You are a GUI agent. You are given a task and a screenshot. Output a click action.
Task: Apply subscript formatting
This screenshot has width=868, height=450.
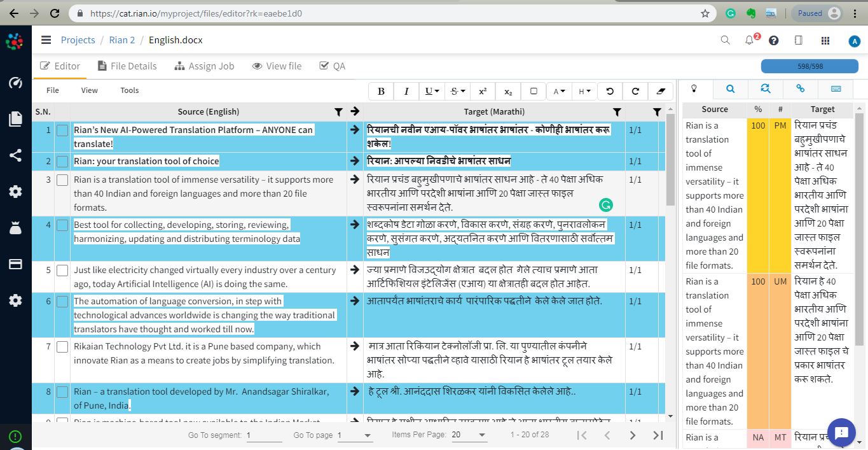pos(508,91)
